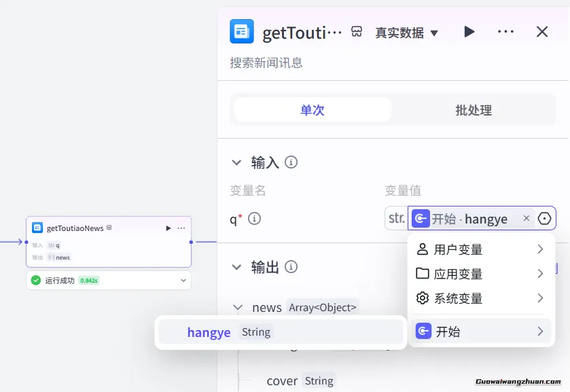Select the 单次 tab
This screenshot has width=570, height=392.
point(312,110)
